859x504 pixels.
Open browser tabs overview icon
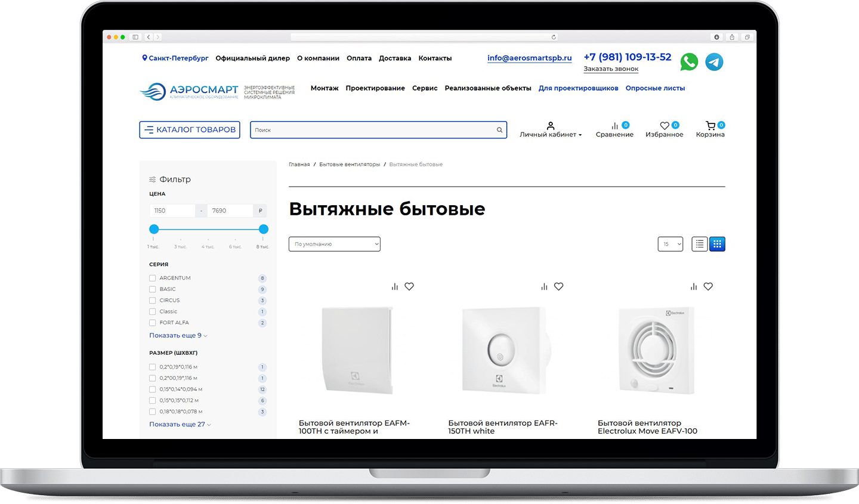point(747,37)
